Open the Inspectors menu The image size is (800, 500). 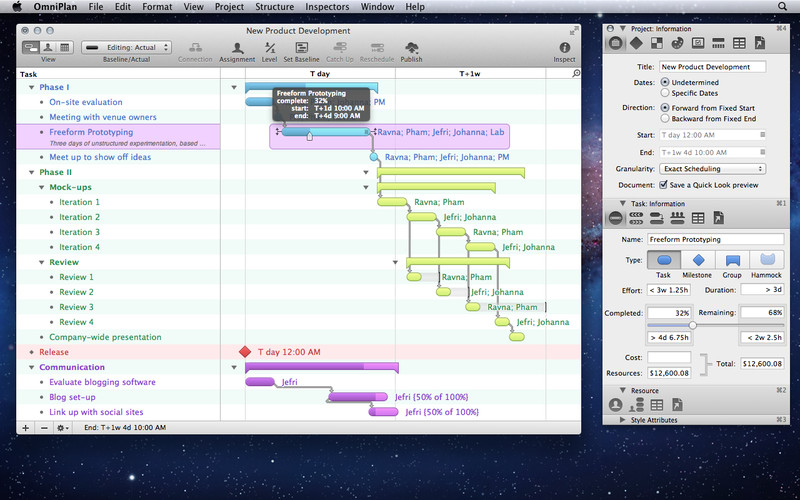coord(329,7)
